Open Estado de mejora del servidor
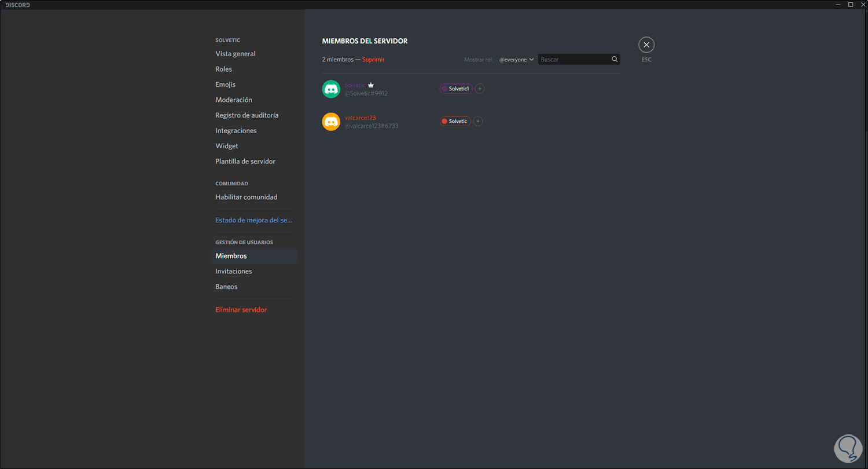This screenshot has height=469, width=868. (254, 220)
